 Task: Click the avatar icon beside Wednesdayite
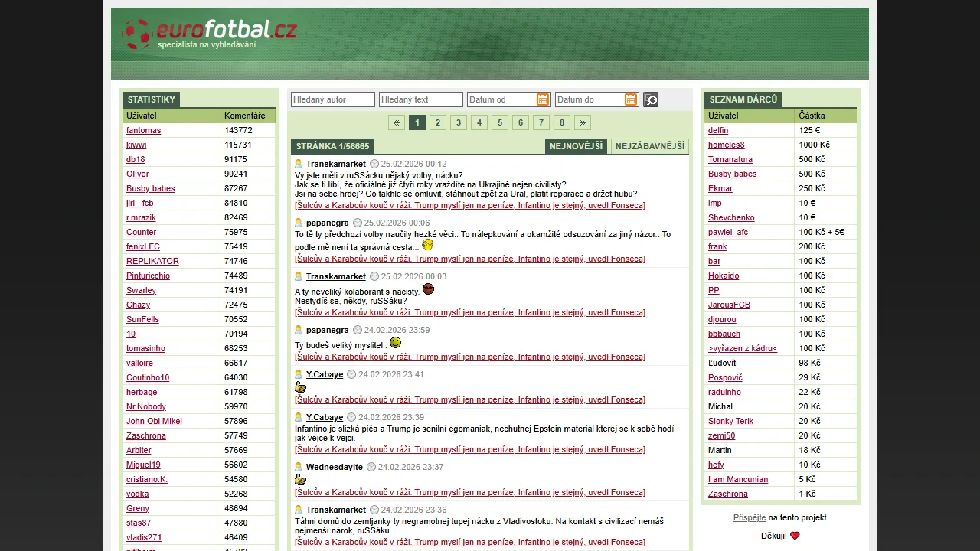pyautogui.click(x=298, y=467)
